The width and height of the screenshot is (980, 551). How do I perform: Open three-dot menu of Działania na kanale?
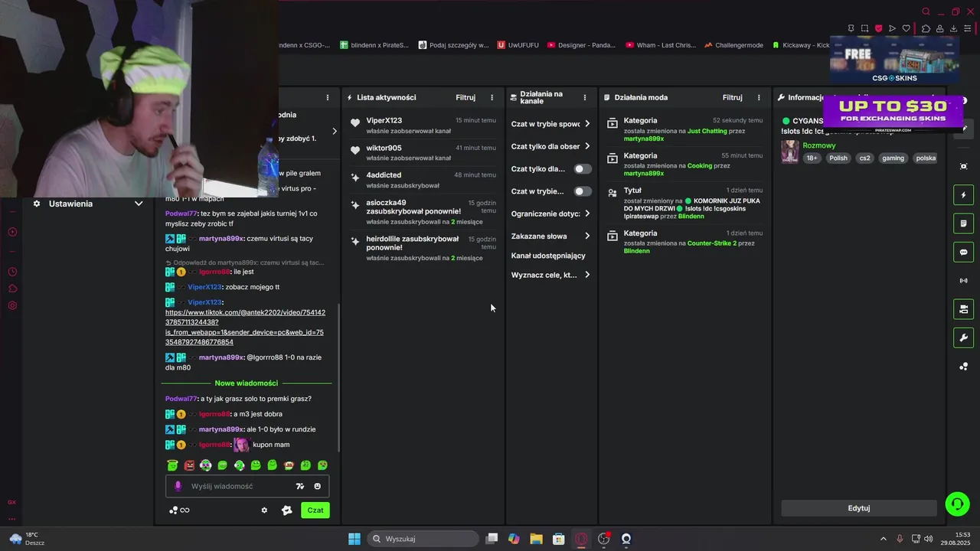[x=585, y=97]
